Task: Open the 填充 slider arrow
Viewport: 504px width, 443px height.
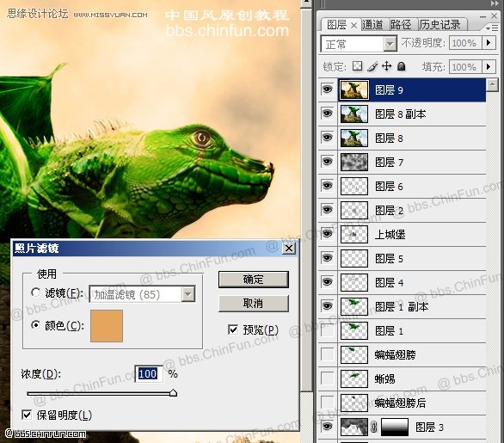Action: (489, 67)
